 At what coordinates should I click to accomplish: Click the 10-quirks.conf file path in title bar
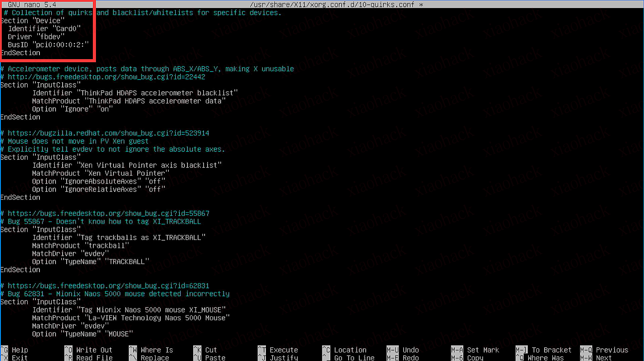pos(332,4)
